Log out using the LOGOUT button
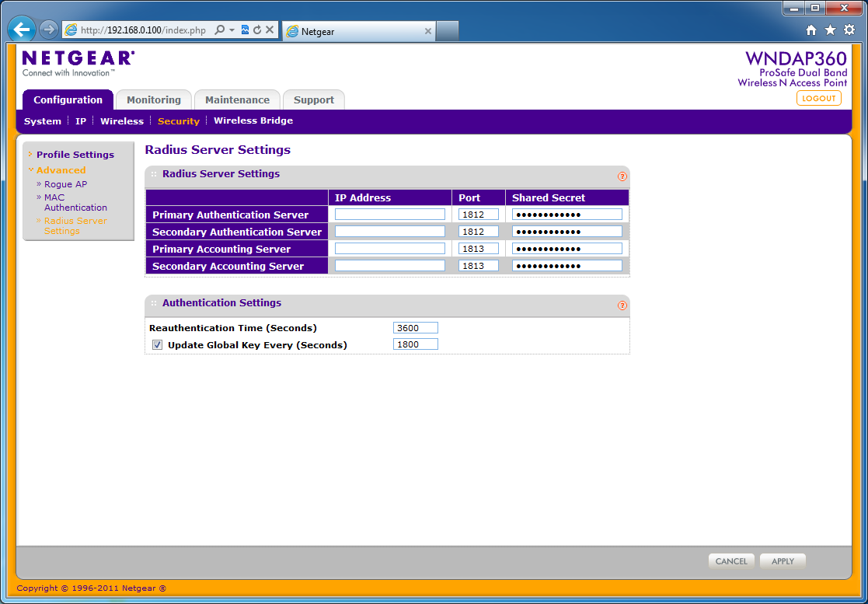868x604 pixels. tap(819, 99)
